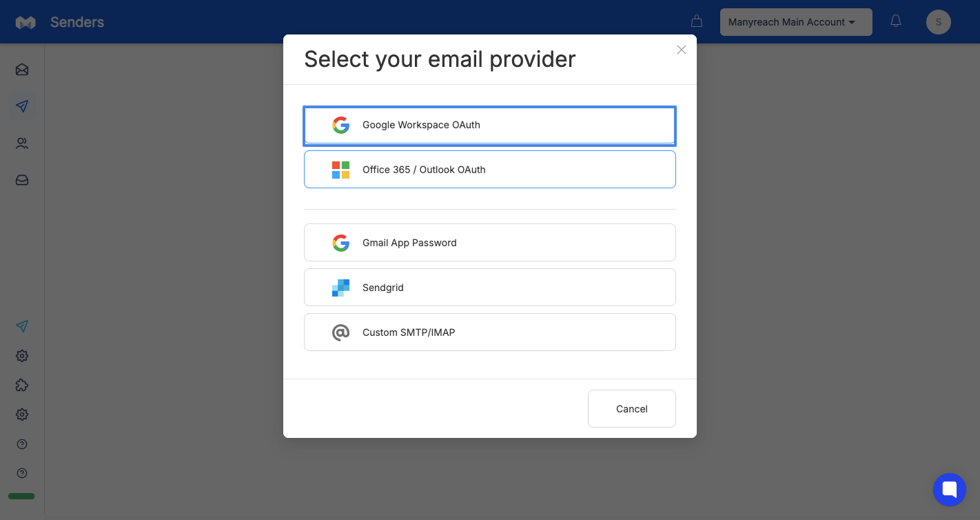This screenshot has width=980, height=520.
Task: Select the highlighted blue paper plane Senders icon
Action: point(22,106)
